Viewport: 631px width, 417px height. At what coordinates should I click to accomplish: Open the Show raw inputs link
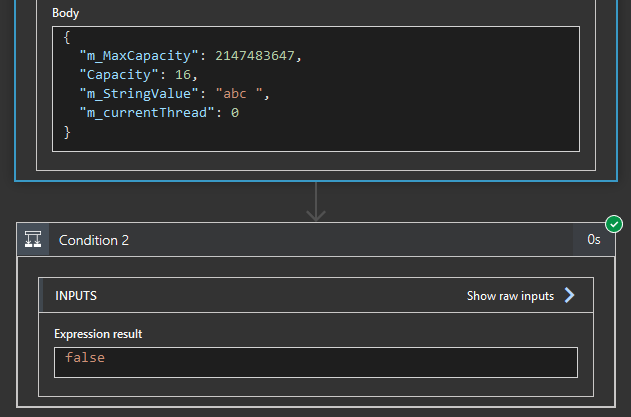510,296
